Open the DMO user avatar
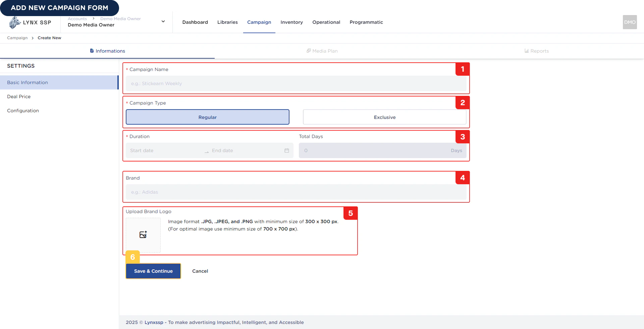644x329 pixels. click(x=630, y=22)
